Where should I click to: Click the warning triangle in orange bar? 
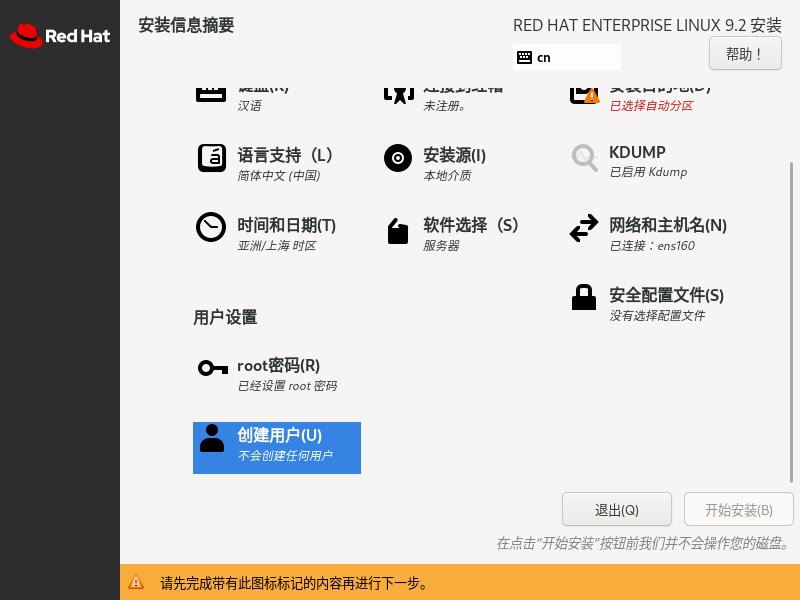pyautogui.click(x=136, y=583)
